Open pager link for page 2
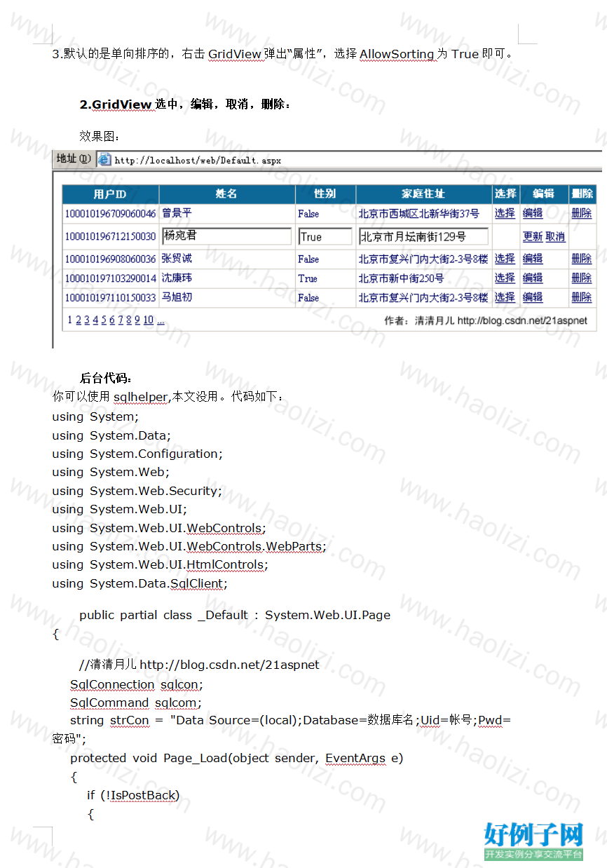Image resolution: width=607 pixels, height=868 pixels. tap(79, 320)
